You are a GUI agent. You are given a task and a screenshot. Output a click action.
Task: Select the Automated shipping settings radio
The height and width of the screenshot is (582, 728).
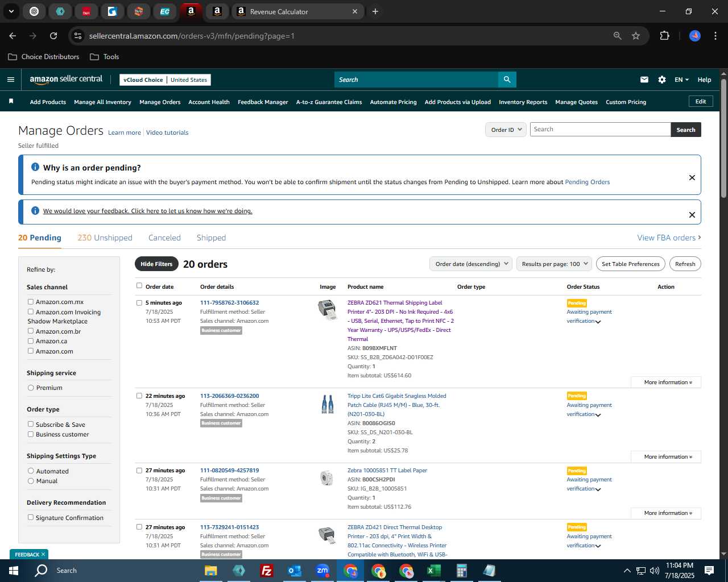pyautogui.click(x=31, y=471)
